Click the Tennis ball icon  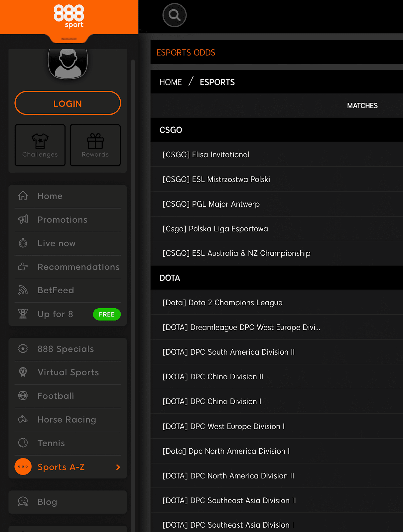[x=23, y=443]
